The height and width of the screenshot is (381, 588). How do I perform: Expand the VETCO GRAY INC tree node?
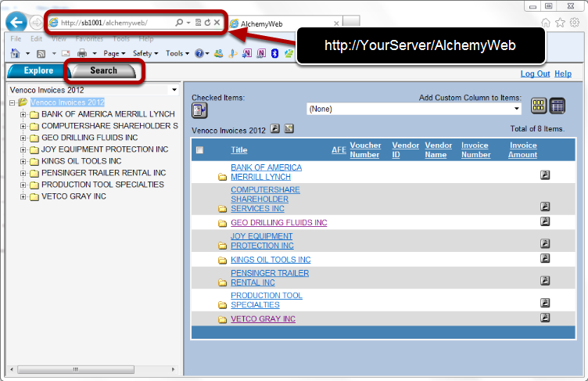[x=23, y=196]
